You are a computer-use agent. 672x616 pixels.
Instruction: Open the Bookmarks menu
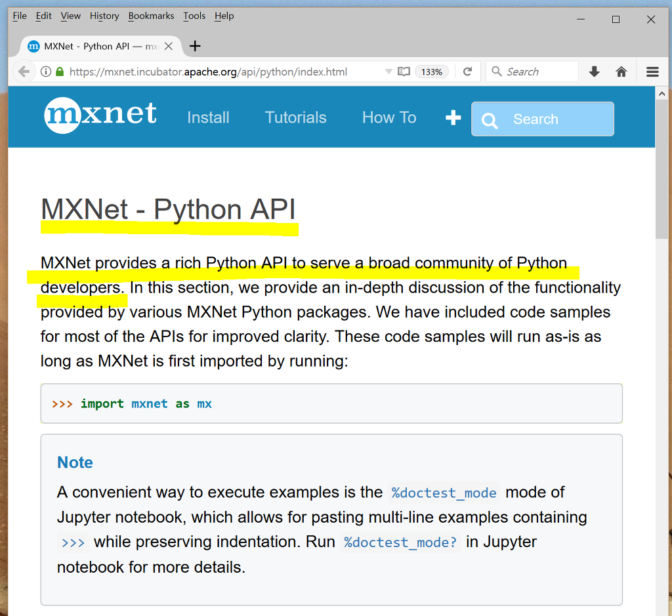(152, 16)
